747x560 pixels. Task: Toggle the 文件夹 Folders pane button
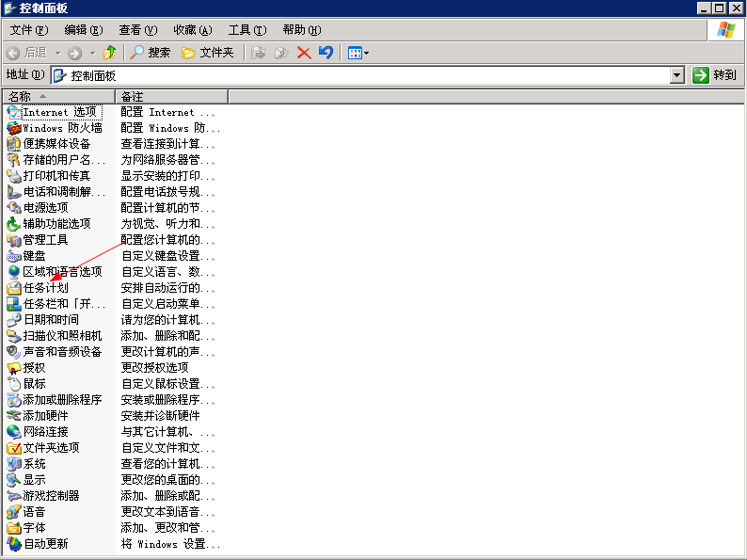[x=208, y=53]
